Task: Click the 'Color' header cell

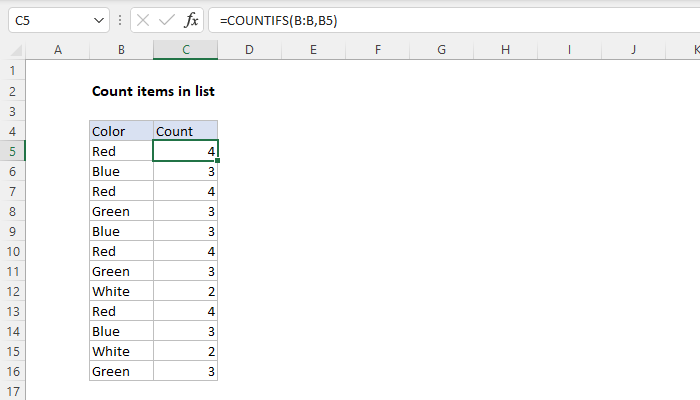Action: coord(121,131)
